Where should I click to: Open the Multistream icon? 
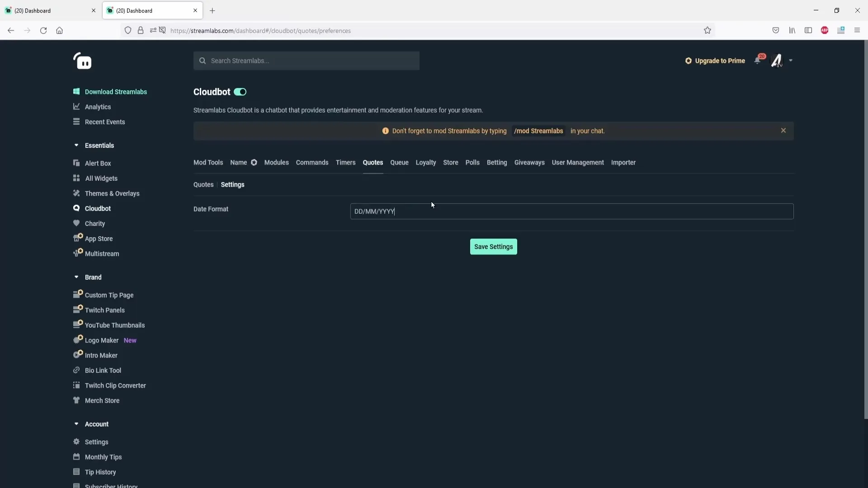[78, 252]
